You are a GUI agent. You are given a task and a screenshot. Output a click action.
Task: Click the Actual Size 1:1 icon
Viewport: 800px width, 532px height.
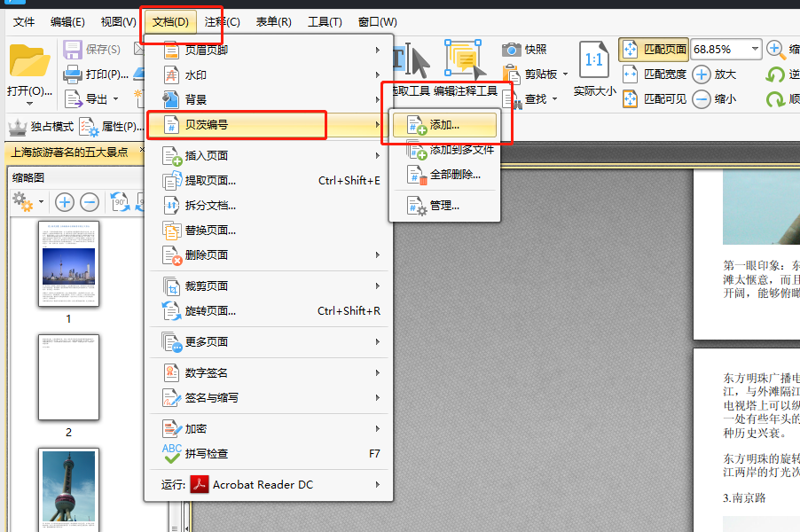click(594, 59)
